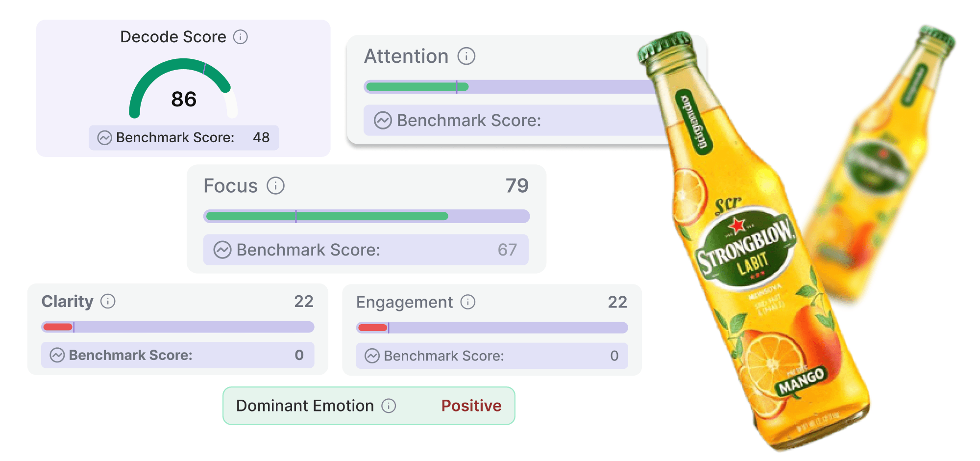Click the Clarity red progress segment
Screen dimensions: 980x461
pos(58,326)
